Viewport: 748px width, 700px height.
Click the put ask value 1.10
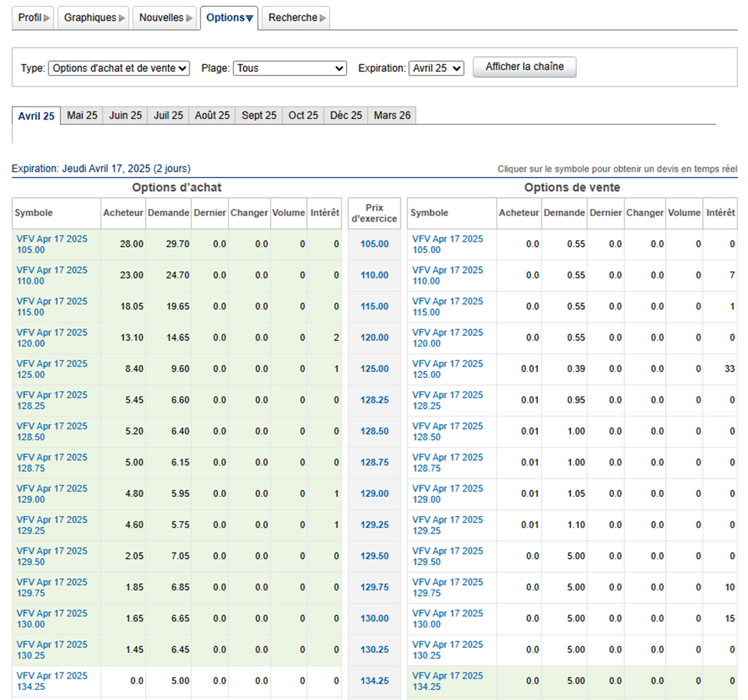(x=576, y=525)
